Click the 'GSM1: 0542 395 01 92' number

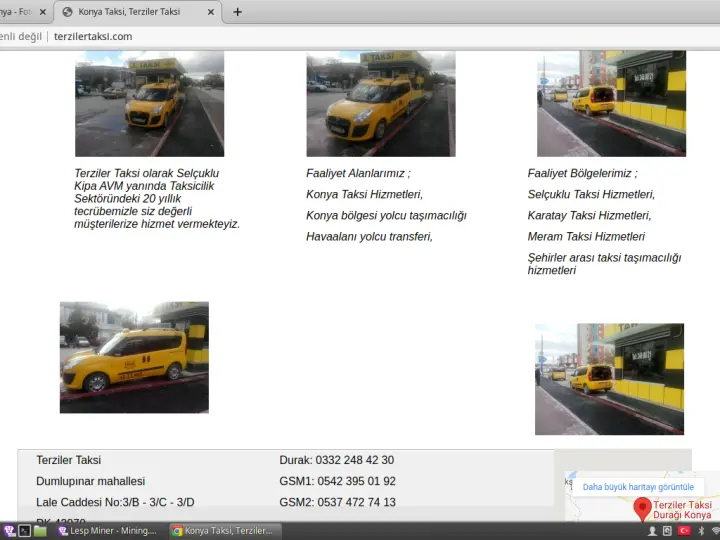point(338,481)
